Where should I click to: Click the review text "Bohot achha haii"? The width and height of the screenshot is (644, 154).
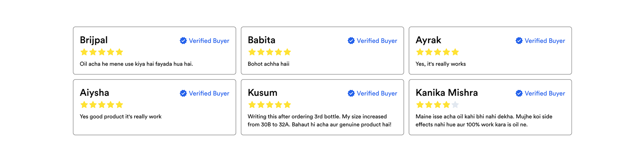tap(268, 64)
